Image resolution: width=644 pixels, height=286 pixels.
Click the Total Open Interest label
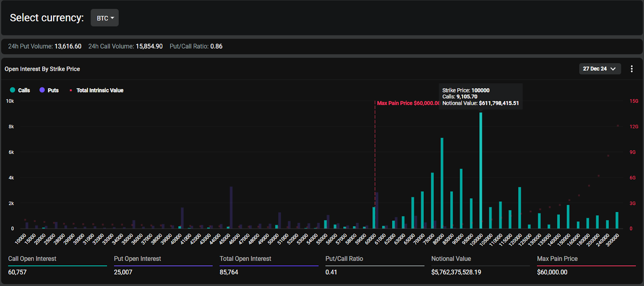[x=245, y=259]
